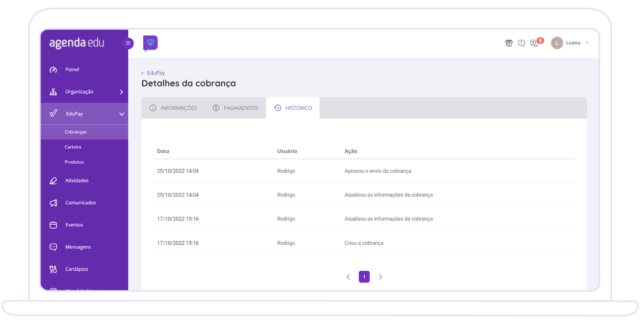Click Luana's avatar circle
Image resolution: width=644 pixels, height=323 pixels.
coord(557,43)
